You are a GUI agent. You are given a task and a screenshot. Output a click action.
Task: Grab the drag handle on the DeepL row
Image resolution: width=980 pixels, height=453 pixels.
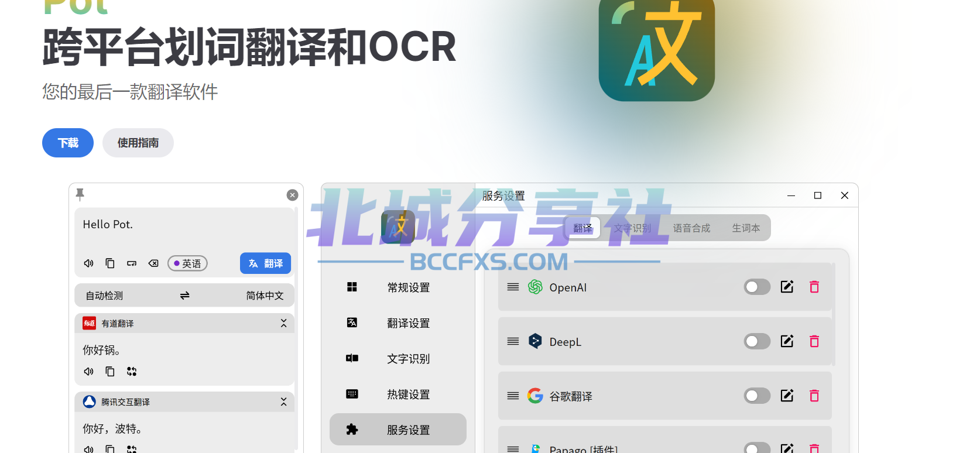(x=513, y=341)
